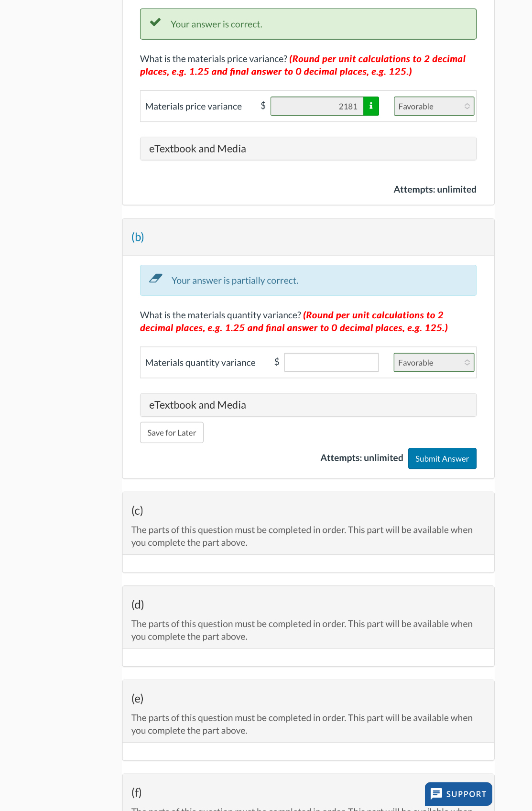Click the blue info icon beside the 2181 answer
Viewport: 532px width, 811px height.
[x=371, y=106]
